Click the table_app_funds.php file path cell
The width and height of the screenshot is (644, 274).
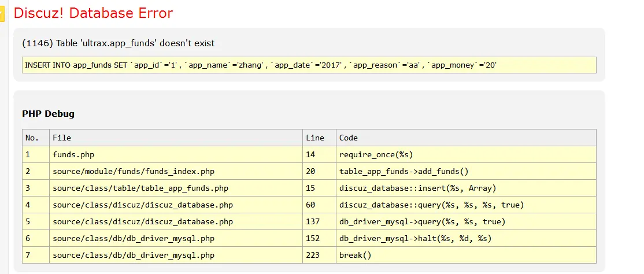140,188
